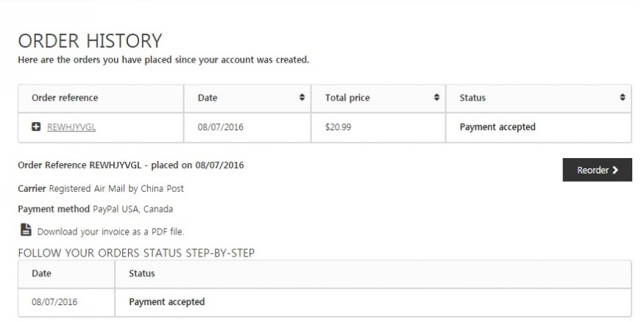Viewport: 644px width, 322px height.
Task: Click 08/07/2016 in the step-by-step table
Action: coord(54,302)
